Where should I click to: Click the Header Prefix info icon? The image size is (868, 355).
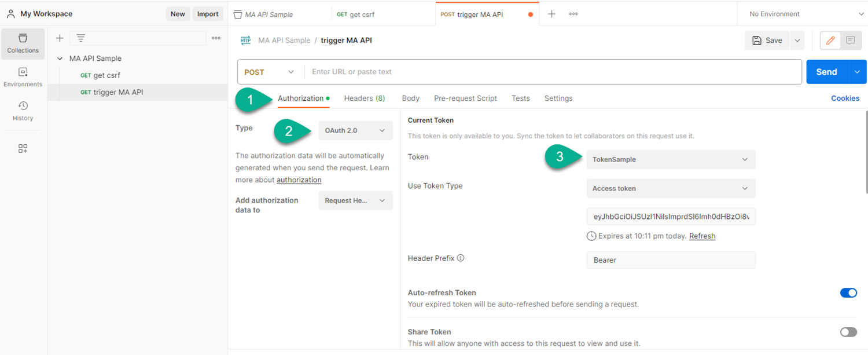point(461,258)
